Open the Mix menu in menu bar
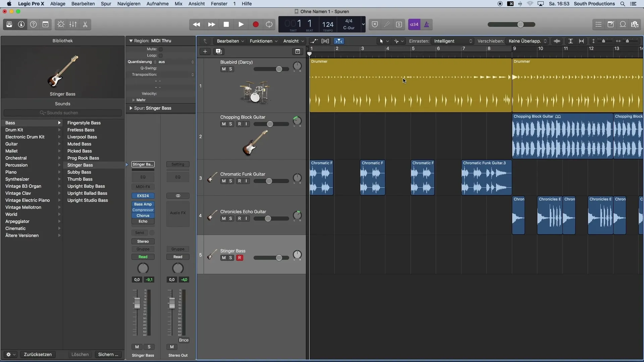This screenshot has height=362, width=644. pyautogui.click(x=178, y=4)
